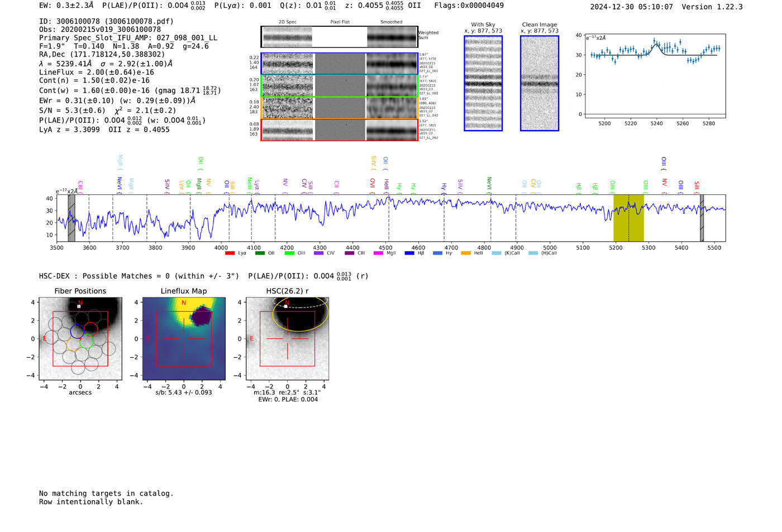This screenshot has height=532, width=782.
Task: Click the orange HeII legend swatch
Action: click(466, 253)
